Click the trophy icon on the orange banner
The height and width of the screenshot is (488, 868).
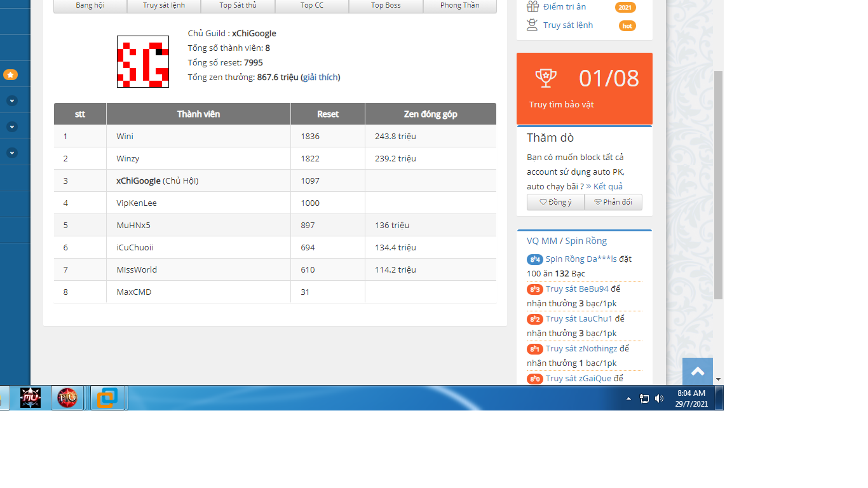click(545, 78)
